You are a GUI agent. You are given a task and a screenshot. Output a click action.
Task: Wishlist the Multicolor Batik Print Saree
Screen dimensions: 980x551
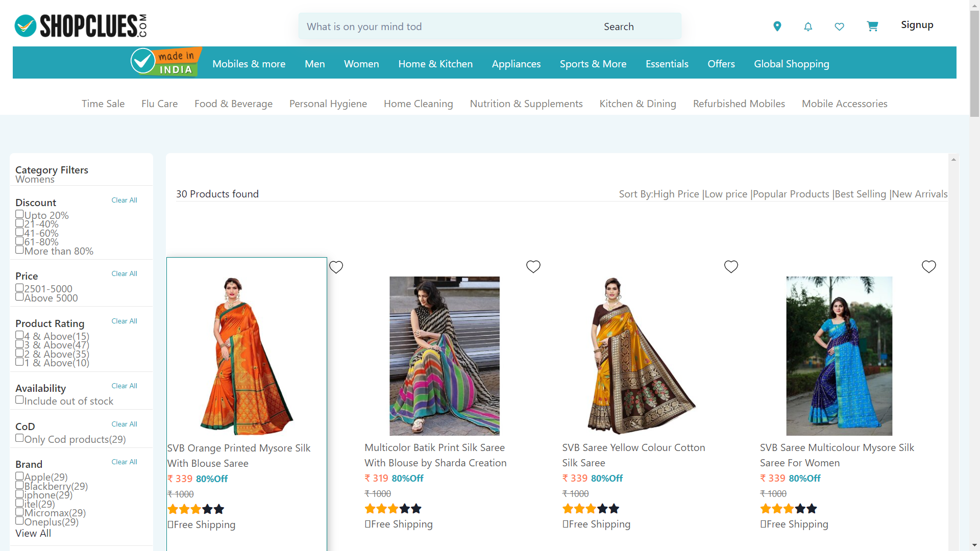pyautogui.click(x=533, y=266)
